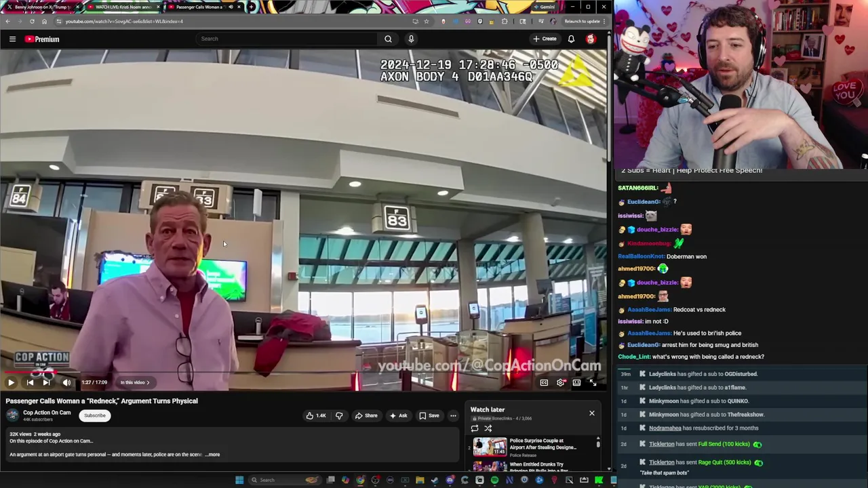
Task: Like the video with 1.4K thumbs up
Action: [316, 415]
